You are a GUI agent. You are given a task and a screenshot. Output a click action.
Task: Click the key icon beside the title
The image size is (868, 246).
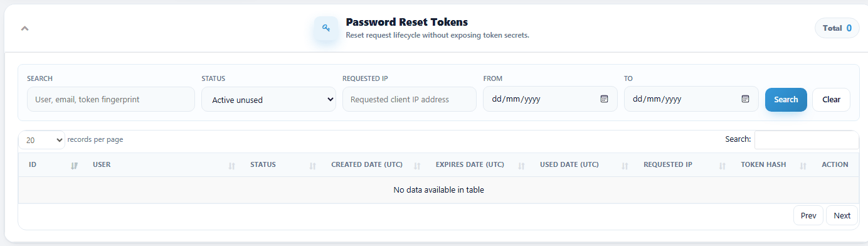point(326,28)
